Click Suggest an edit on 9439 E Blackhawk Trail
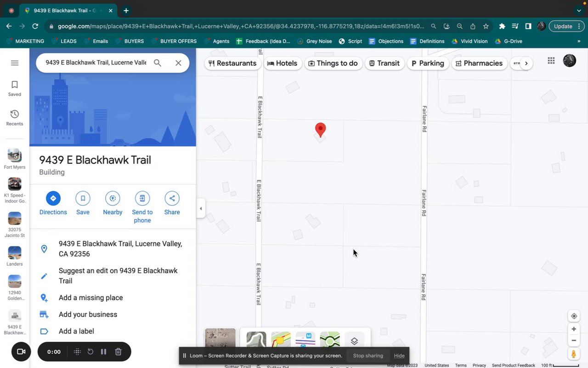 click(113, 276)
